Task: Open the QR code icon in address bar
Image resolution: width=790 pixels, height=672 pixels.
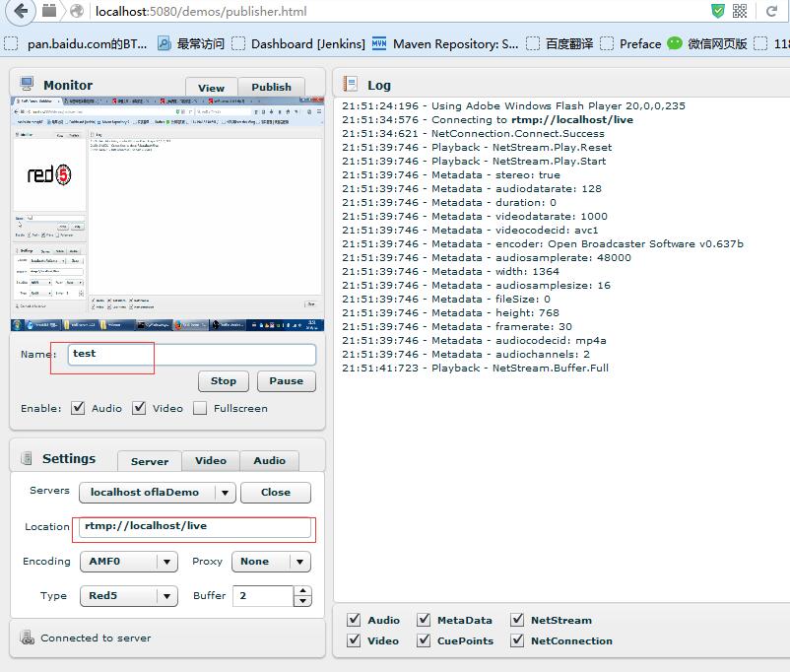Action: click(x=740, y=11)
